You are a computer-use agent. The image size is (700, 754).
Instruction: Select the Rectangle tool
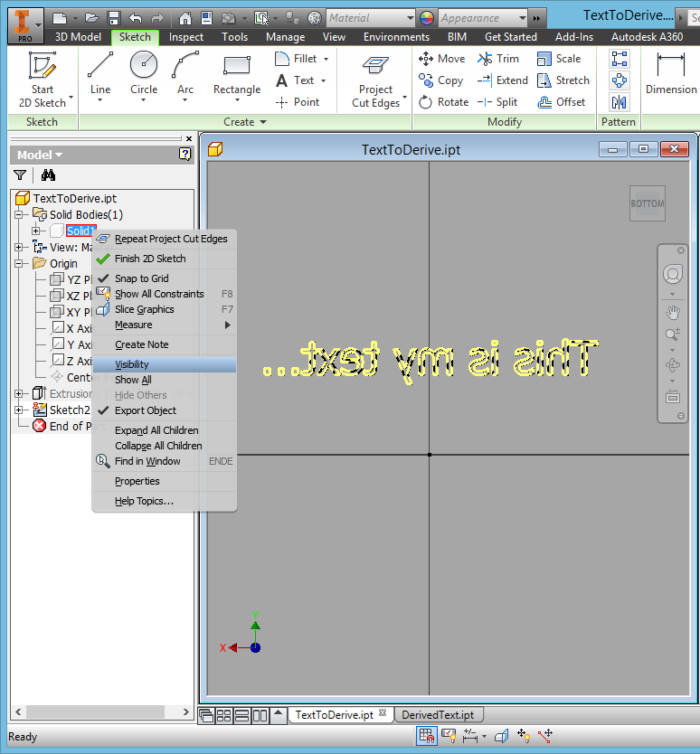coord(237,77)
